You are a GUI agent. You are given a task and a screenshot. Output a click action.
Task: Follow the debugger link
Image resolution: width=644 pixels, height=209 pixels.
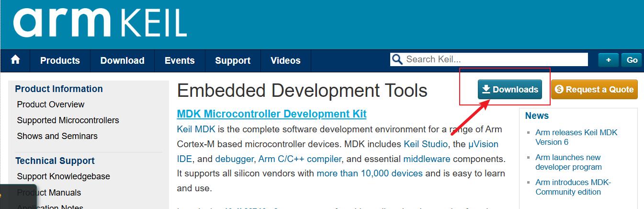(x=235, y=159)
